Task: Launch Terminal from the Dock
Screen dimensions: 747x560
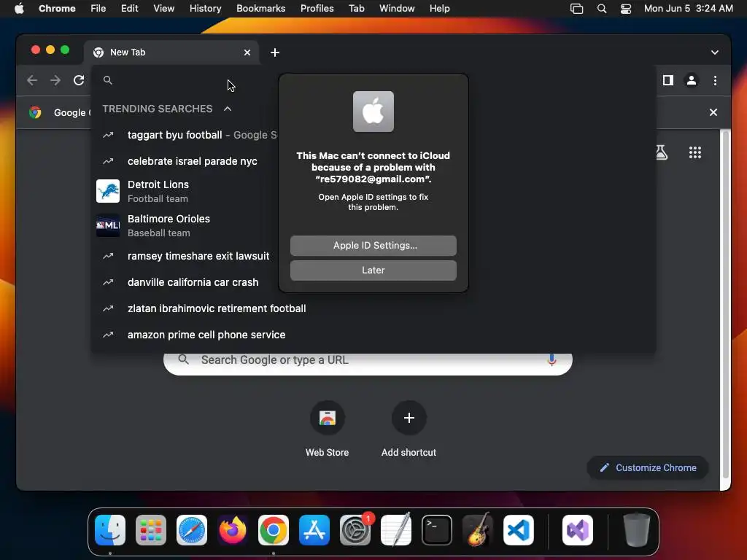Action: click(437, 530)
